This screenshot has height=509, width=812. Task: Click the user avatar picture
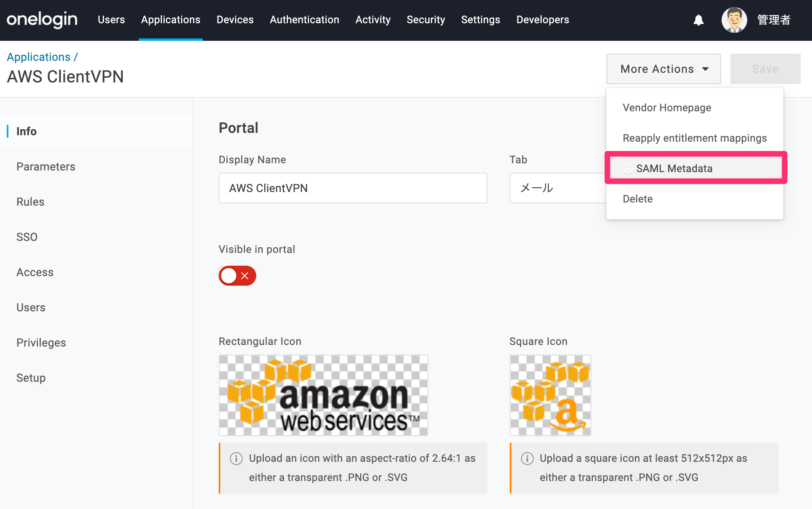734,20
